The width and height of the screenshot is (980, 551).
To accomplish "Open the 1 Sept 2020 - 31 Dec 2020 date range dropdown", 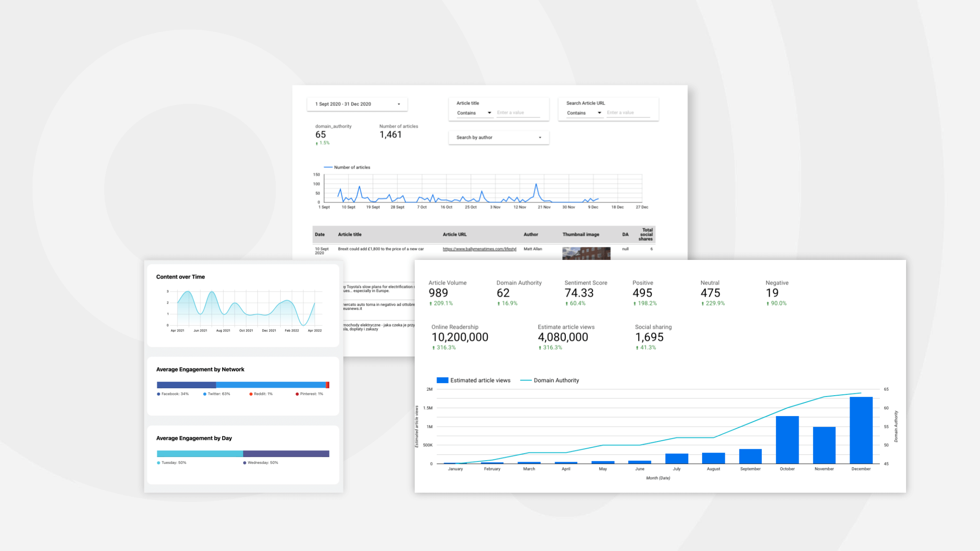I will pos(357,104).
